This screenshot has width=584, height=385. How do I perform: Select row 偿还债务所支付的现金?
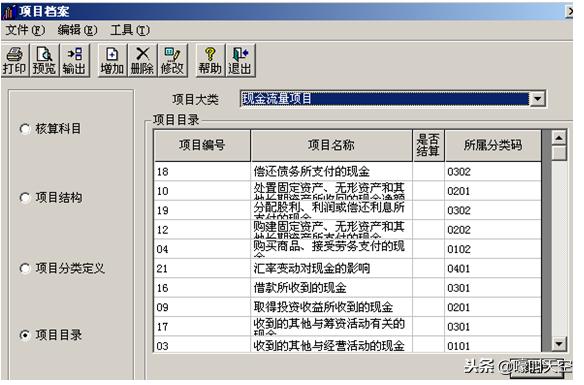click(347, 172)
